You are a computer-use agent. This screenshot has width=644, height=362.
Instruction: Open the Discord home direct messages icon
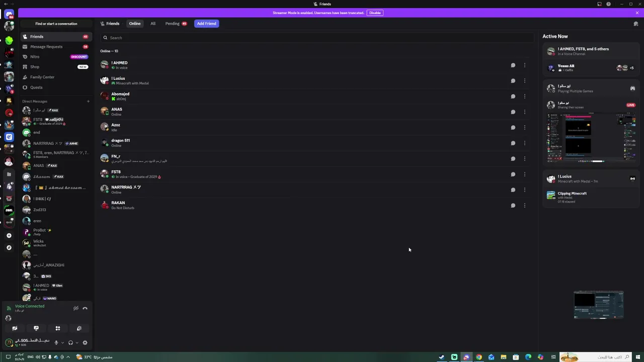pyautogui.click(x=9, y=14)
